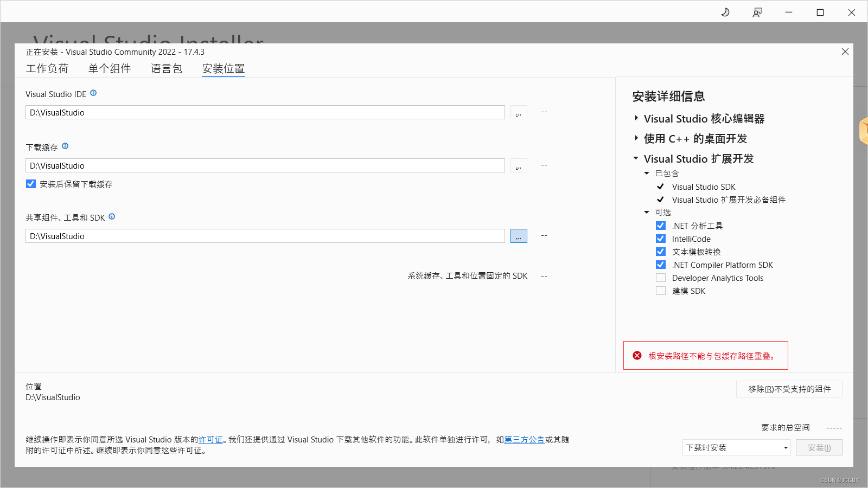The width and height of the screenshot is (868, 488).
Task: Browse for Visual Studio IDE install folder
Action: pos(519,112)
